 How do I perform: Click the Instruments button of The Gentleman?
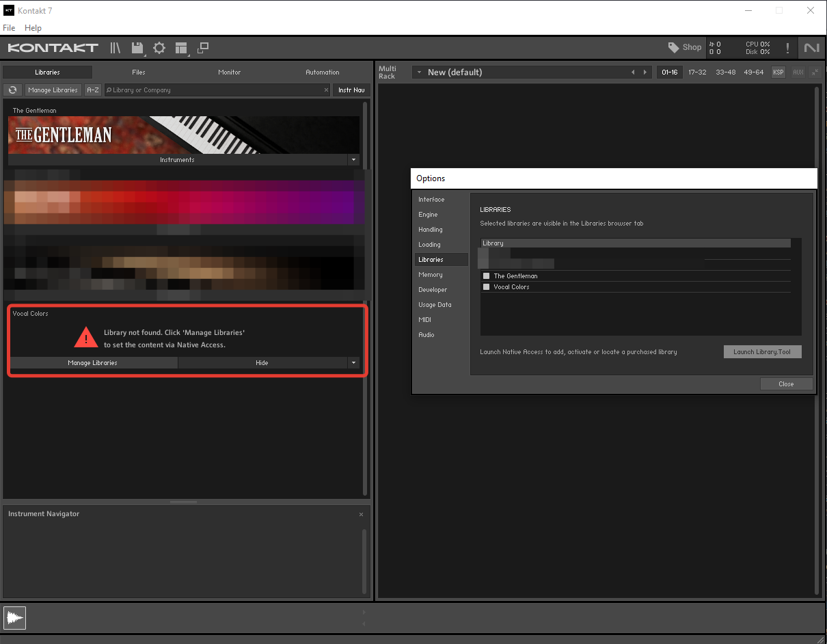coord(178,160)
